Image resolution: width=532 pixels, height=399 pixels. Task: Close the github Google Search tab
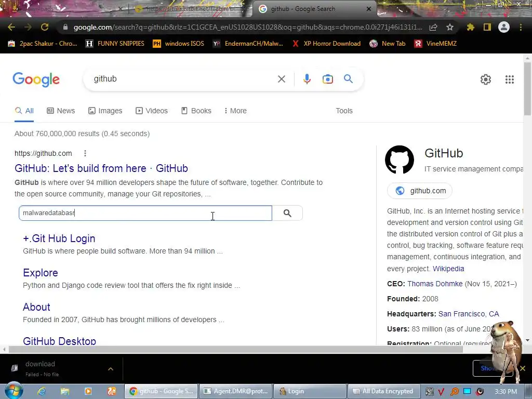(369, 9)
